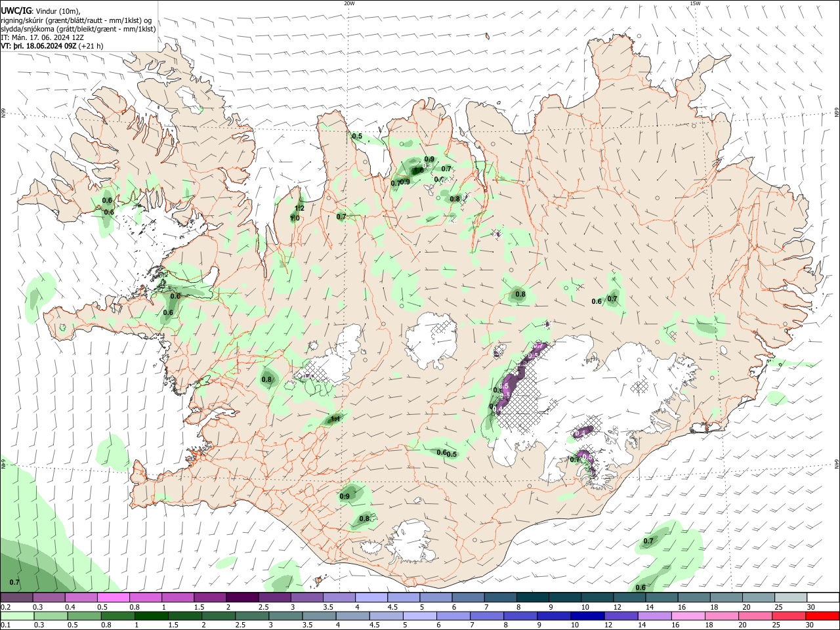Click the 1.1 precipitation value on the map
The width and height of the screenshot is (840, 630).
(335, 419)
